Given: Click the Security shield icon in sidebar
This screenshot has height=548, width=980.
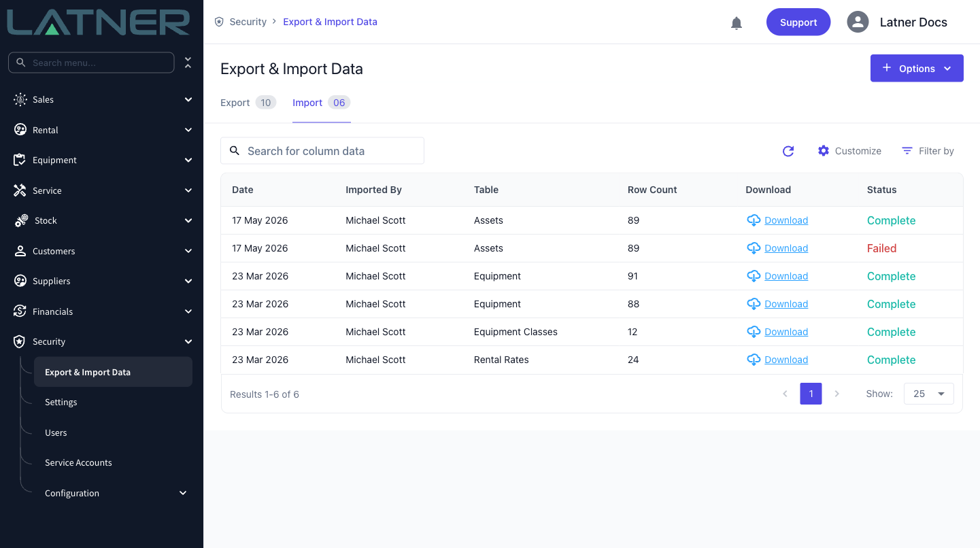Looking at the screenshot, I should pyautogui.click(x=20, y=341).
